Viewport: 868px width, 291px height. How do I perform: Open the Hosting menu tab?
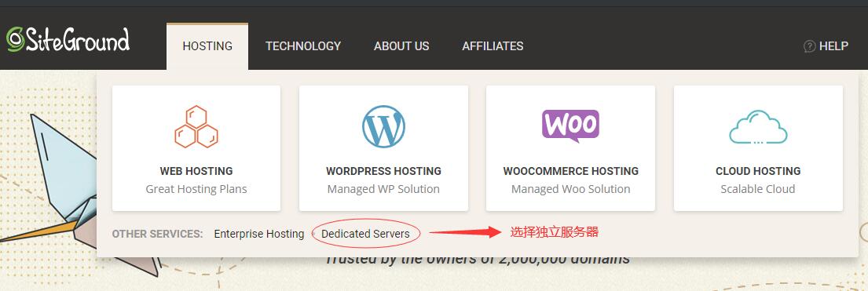click(x=207, y=46)
